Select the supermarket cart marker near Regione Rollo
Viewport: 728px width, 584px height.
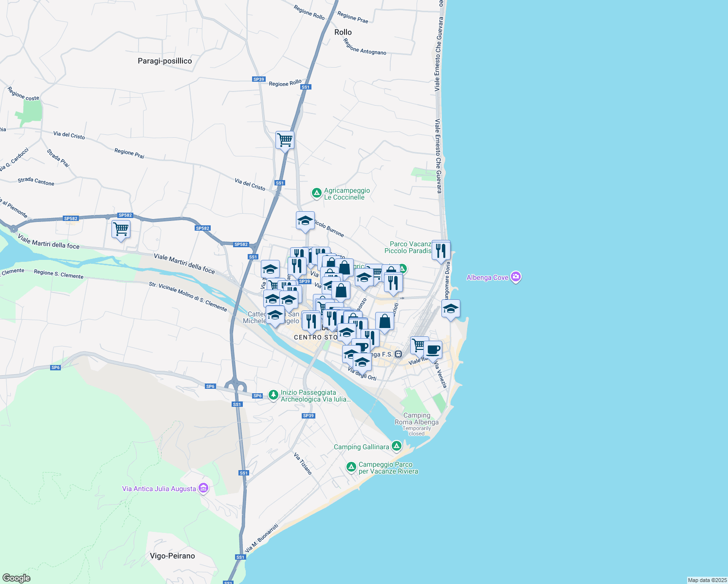click(284, 140)
